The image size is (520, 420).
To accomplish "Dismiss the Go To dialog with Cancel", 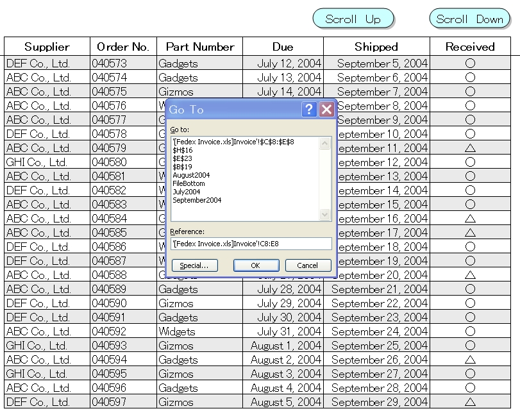I will pyautogui.click(x=308, y=265).
